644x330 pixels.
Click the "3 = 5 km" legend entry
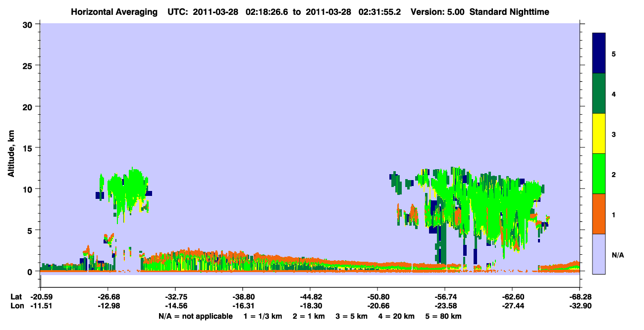point(352,316)
